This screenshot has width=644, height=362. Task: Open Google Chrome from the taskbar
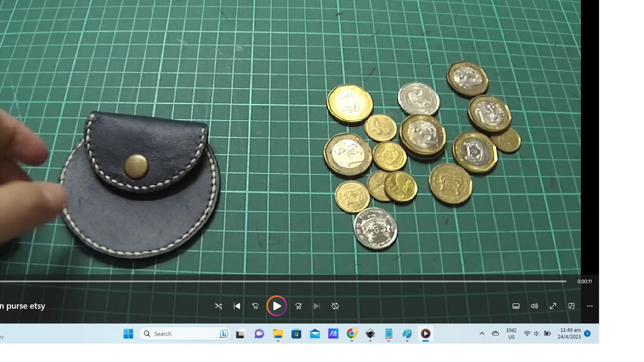(x=352, y=334)
